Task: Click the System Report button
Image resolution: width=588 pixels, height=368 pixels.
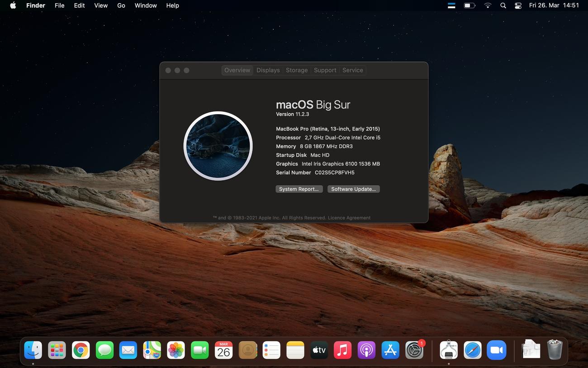Action: coord(299,189)
